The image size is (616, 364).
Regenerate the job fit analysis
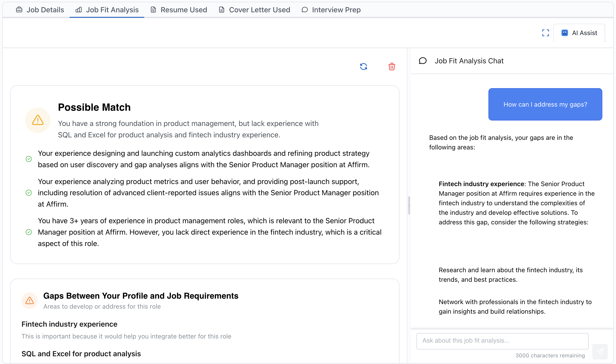364,67
